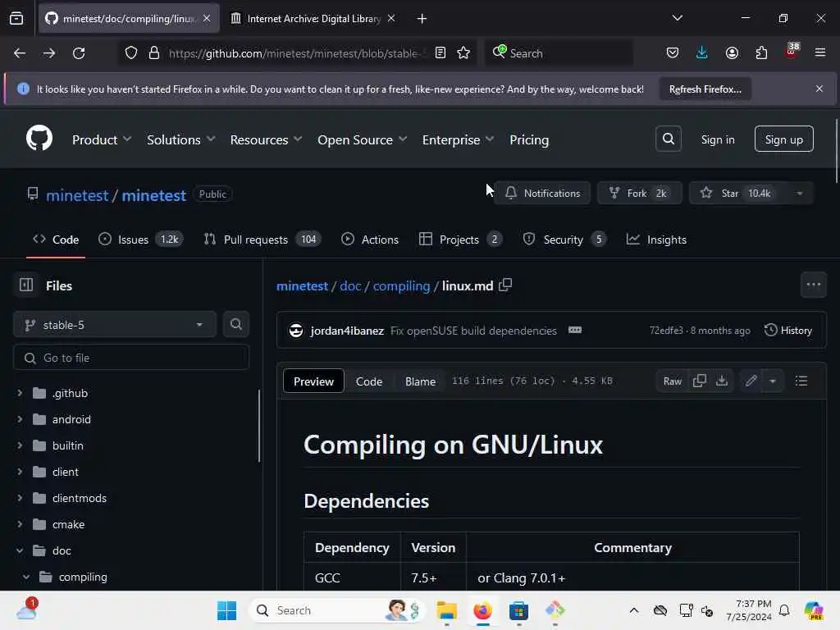Open Insights tab
This screenshot has height=630, width=840.
pos(656,240)
